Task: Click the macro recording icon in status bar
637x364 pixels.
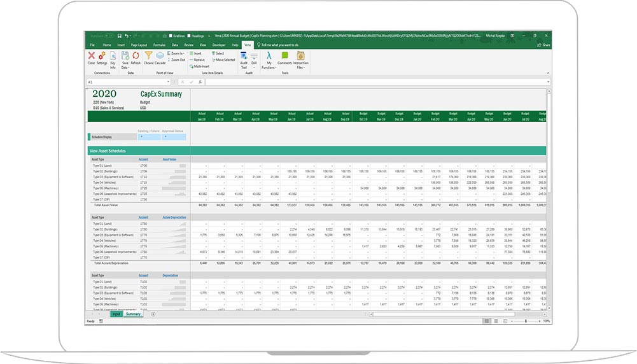Action: 101,321
